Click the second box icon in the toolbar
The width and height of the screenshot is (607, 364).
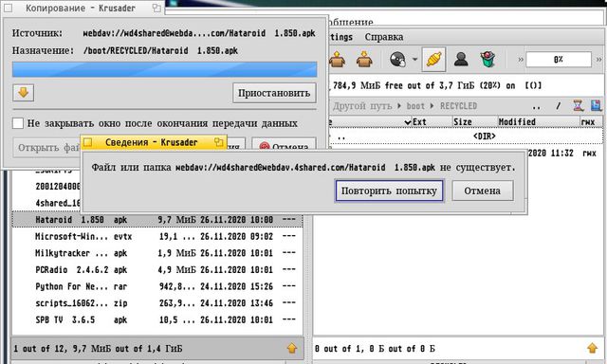pyautogui.click(x=364, y=59)
